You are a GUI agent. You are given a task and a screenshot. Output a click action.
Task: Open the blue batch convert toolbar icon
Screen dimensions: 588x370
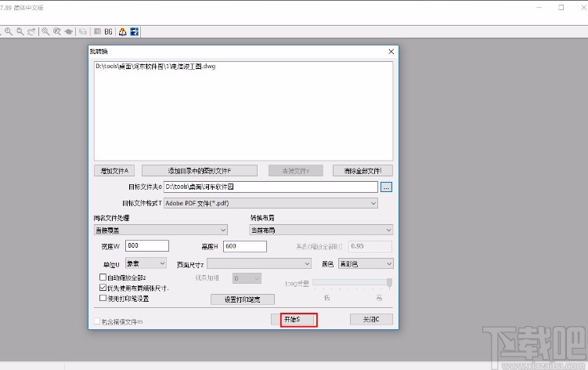(134, 31)
